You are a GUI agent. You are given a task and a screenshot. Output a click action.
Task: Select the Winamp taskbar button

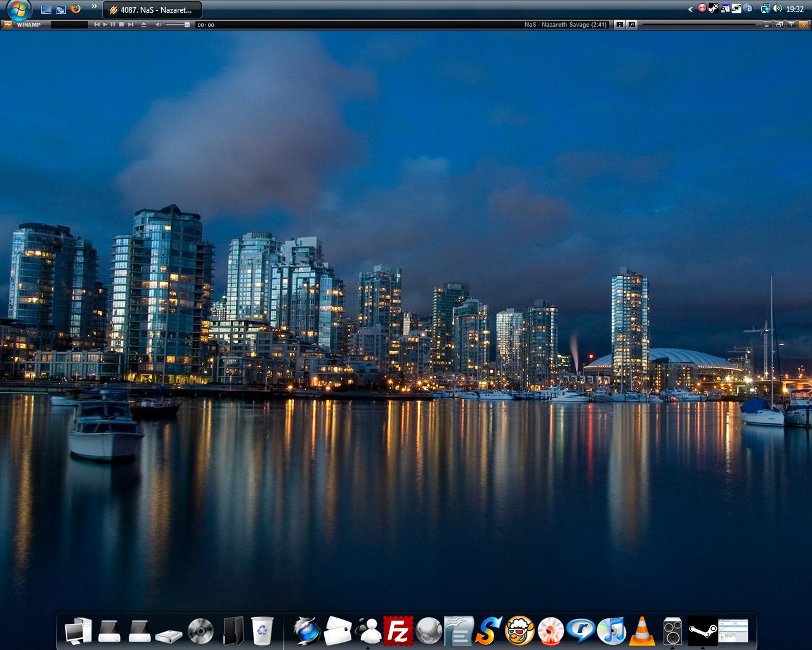coord(152,10)
